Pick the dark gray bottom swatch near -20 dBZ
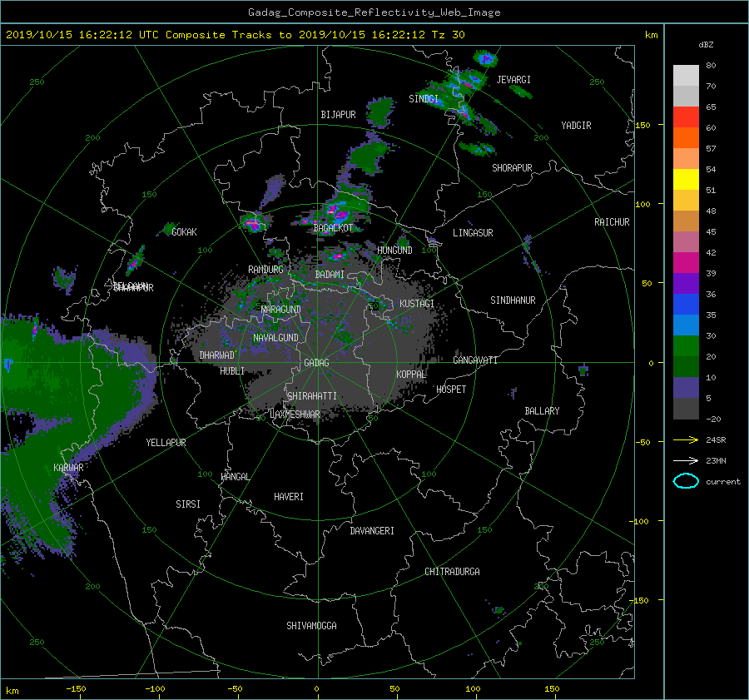The width and height of the screenshot is (749, 700). 686,409
